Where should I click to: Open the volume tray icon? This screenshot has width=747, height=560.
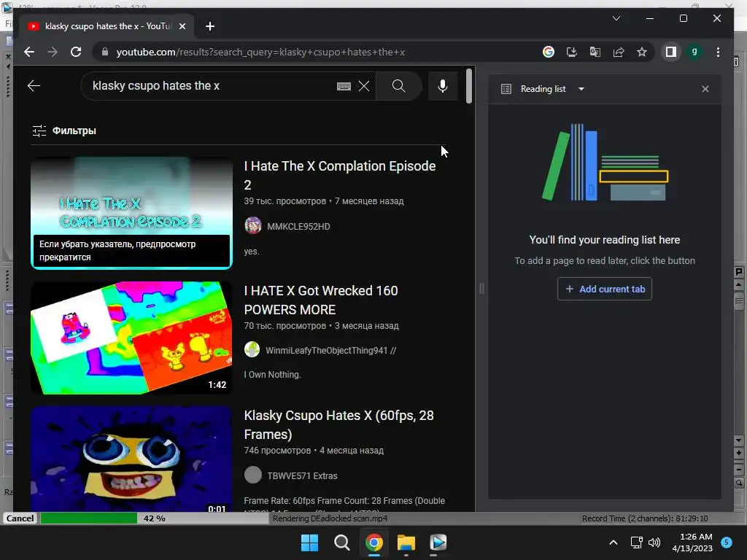(654, 542)
